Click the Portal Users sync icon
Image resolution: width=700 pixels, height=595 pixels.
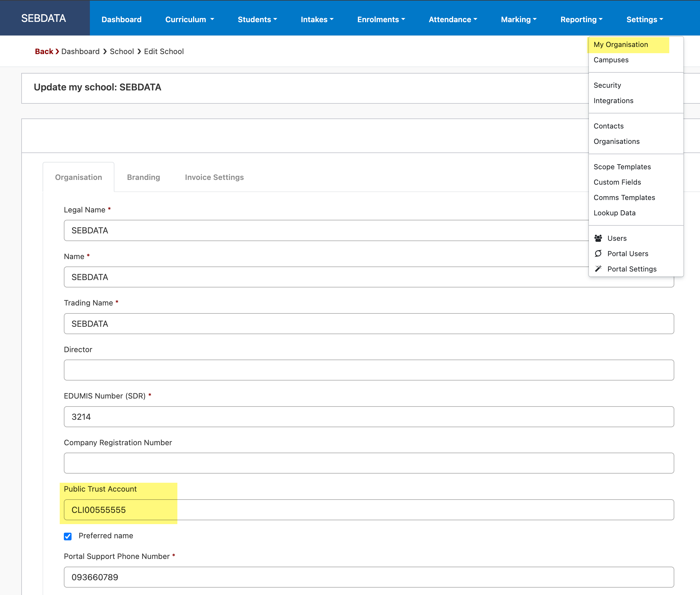(x=599, y=253)
